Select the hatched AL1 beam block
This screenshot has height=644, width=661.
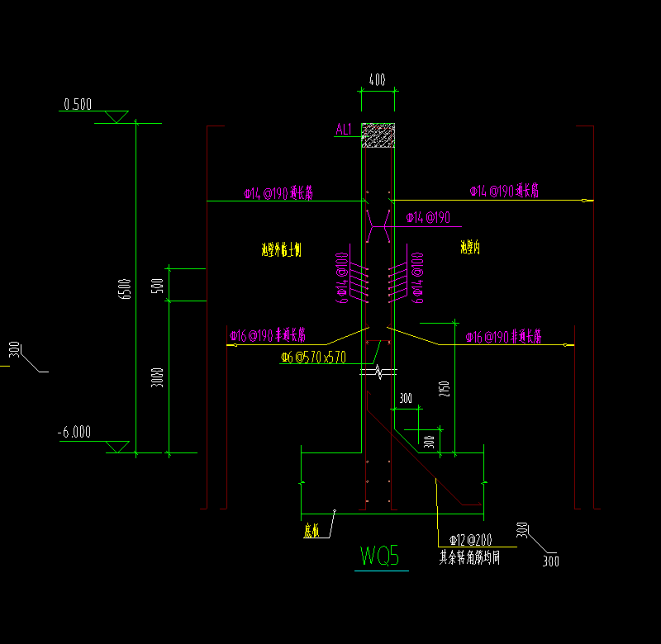click(378, 135)
